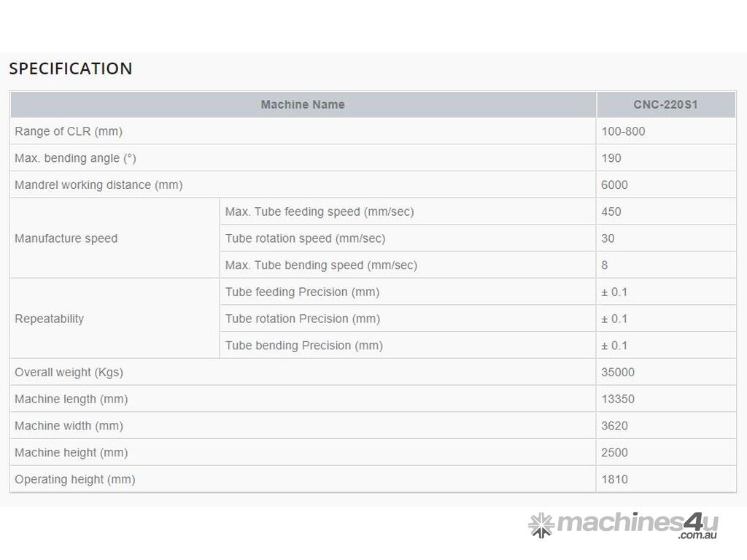Viewport: 747px width, 560px height.
Task: Click Max. Tube feeding speed label
Action: 319,211
